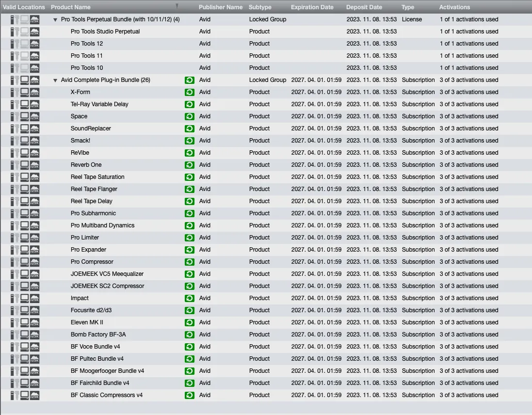Click the computer icon in the X-Form row
Screen dimensions: 532x415
[25, 92]
